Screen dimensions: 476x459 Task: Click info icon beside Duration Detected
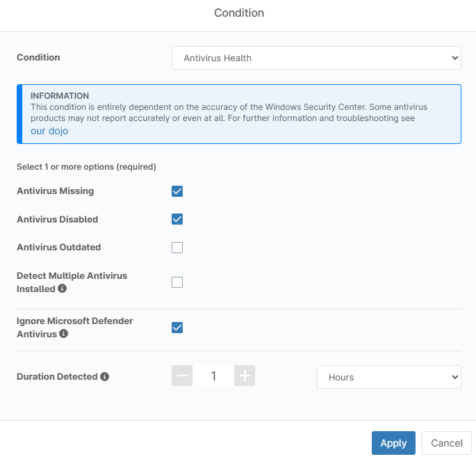[x=105, y=377]
